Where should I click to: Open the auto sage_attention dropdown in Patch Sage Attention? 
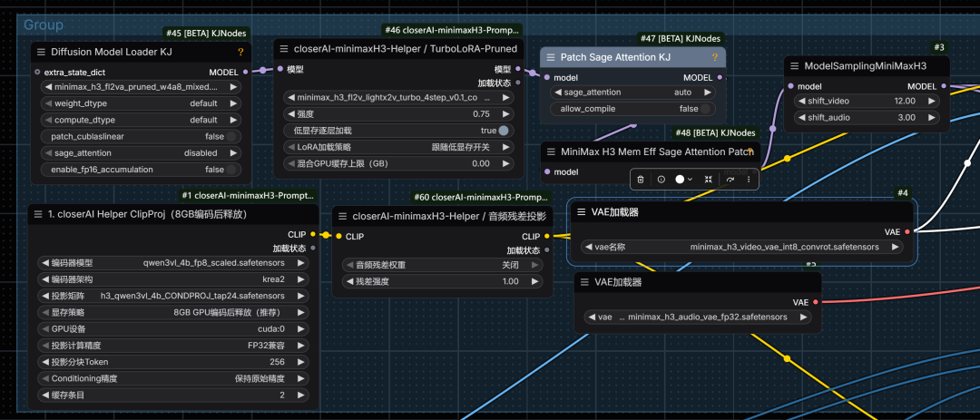tap(632, 93)
